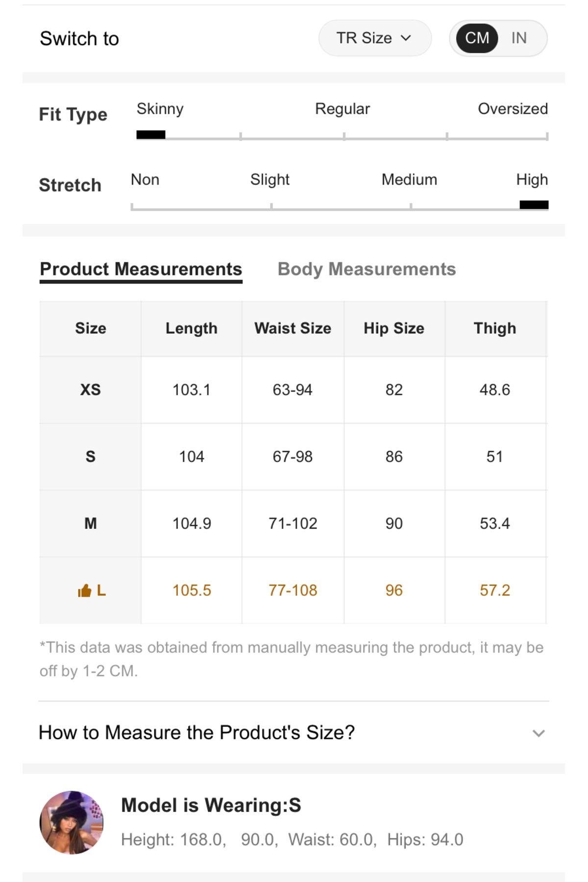
Task: Click the chevron next to How to Measure
Action: [x=539, y=733]
